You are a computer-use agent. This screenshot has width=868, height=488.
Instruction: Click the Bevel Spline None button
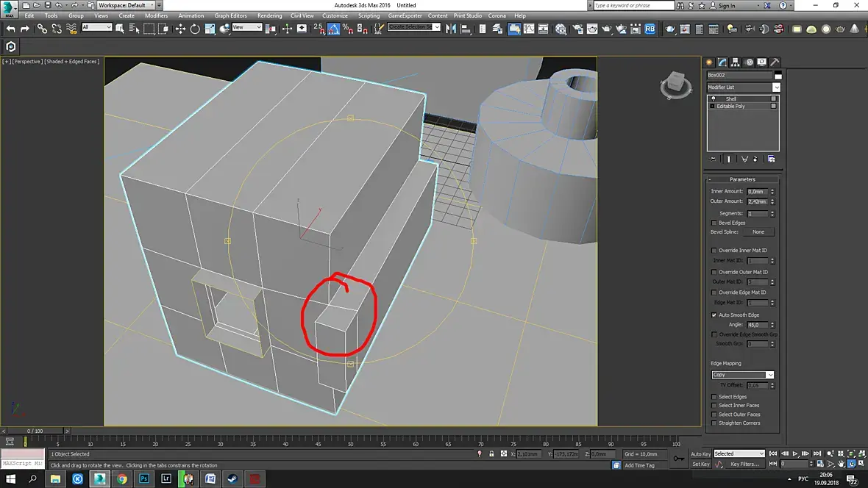click(x=758, y=232)
